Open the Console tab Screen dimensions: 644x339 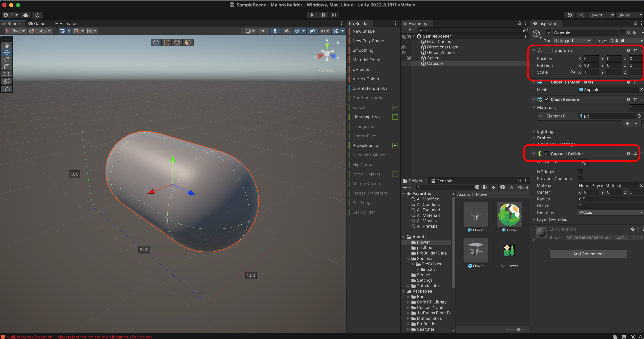442,181
